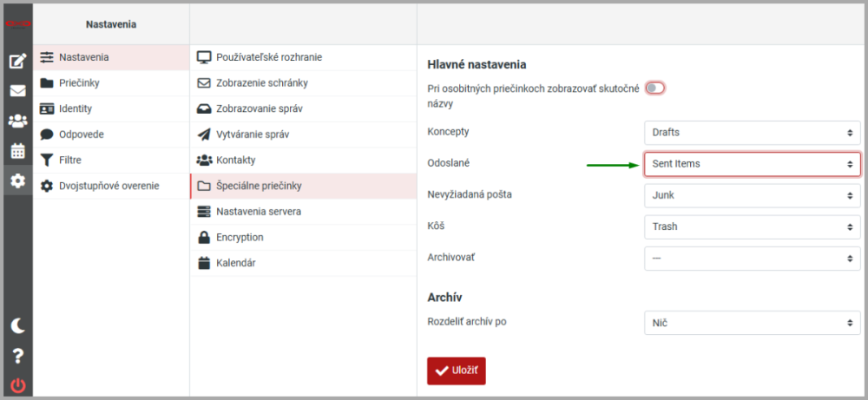Open the mail envelope icon
The height and width of the screenshot is (400, 868).
(17, 91)
